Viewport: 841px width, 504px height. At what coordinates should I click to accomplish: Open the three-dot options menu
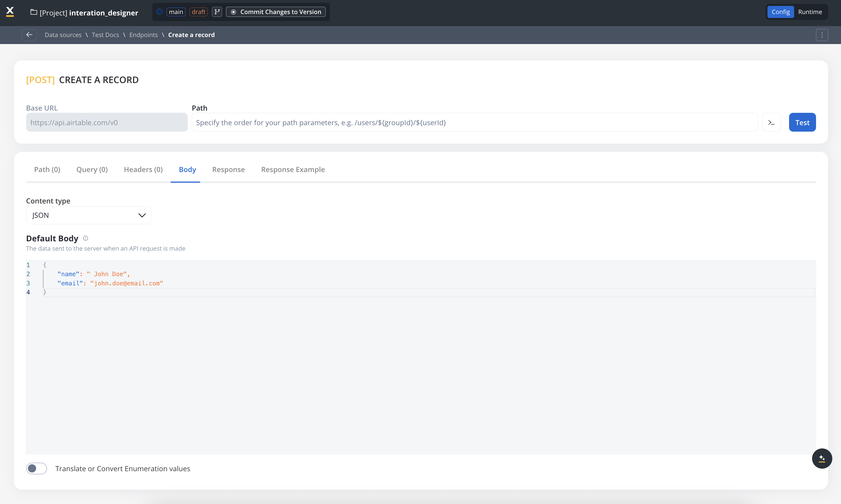click(822, 35)
